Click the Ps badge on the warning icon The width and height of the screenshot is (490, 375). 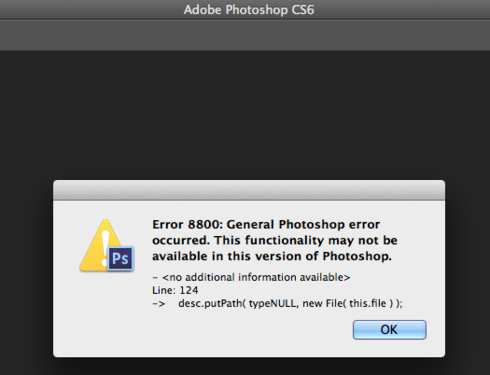pyautogui.click(x=121, y=258)
